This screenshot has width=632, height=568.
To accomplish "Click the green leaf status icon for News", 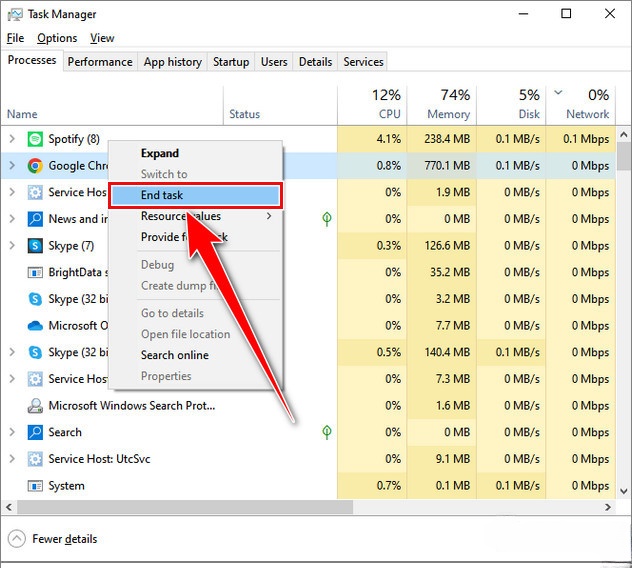I will pyautogui.click(x=327, y=218).
